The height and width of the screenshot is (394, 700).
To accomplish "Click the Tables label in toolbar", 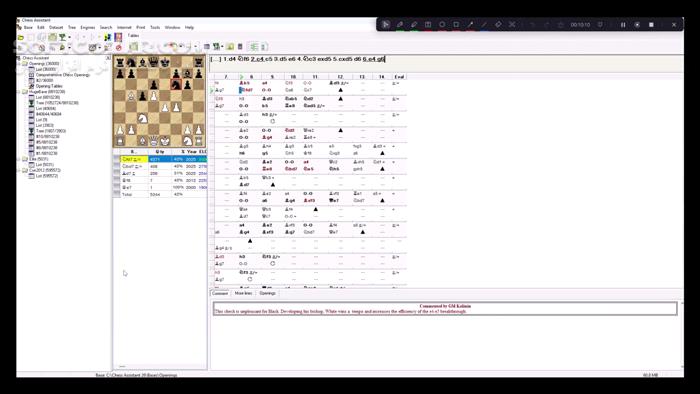I will coord(133,36).
